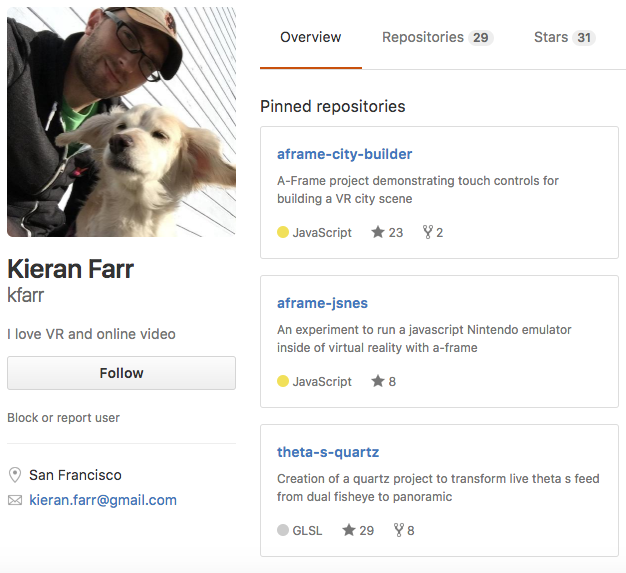Viewport: 626px width, 573px height.
Task: Click the envelope icon beside the email address
Action: [x=15, y=500]
